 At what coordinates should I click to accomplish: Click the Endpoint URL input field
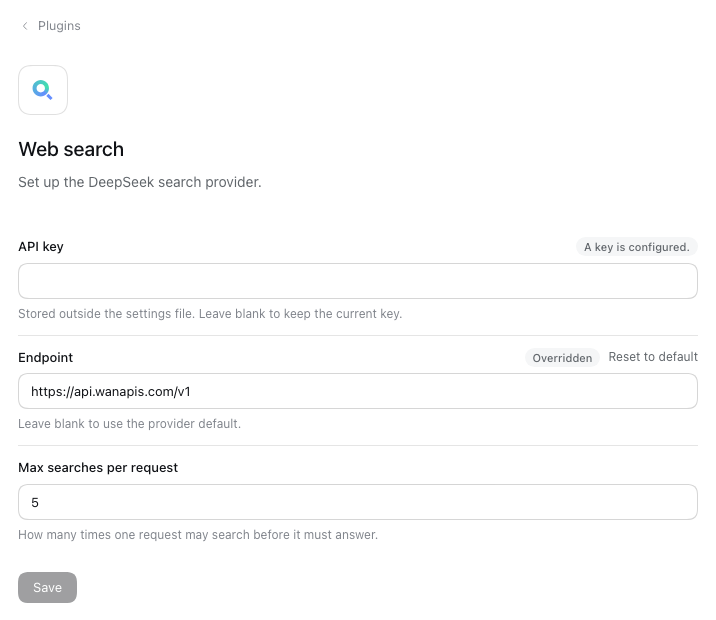coord(358,391)
